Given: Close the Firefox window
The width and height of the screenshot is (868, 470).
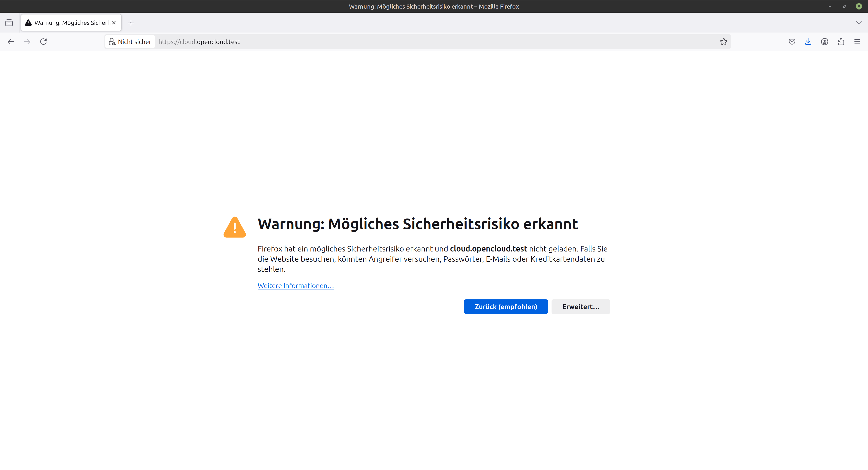Looking at the screenshot, I should point(859,6).
